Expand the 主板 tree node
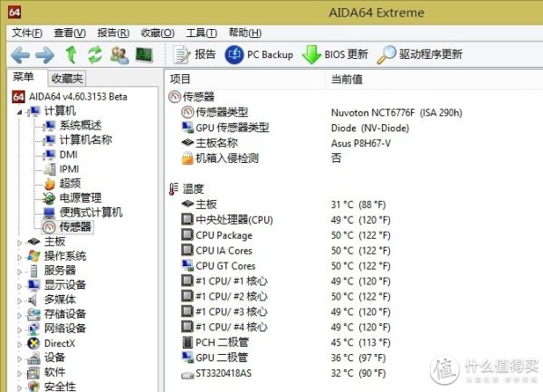The image size is (543, 392). point(19,244)
